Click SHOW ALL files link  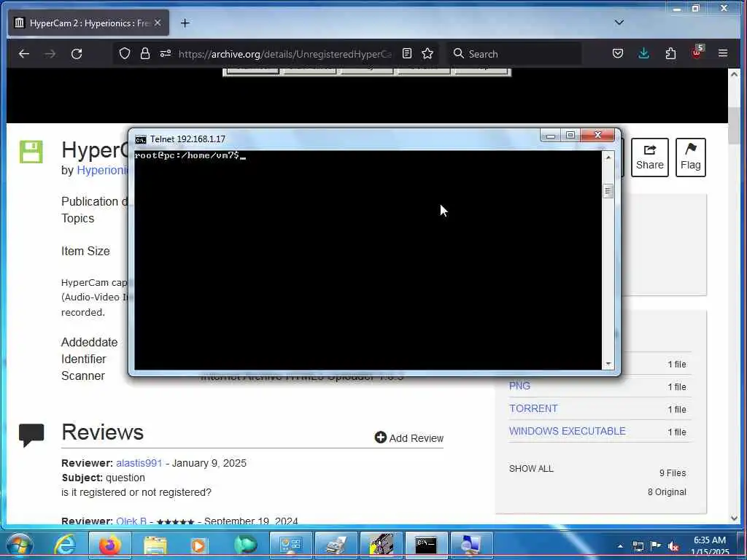pyautogui.click(x=531, y=469)
